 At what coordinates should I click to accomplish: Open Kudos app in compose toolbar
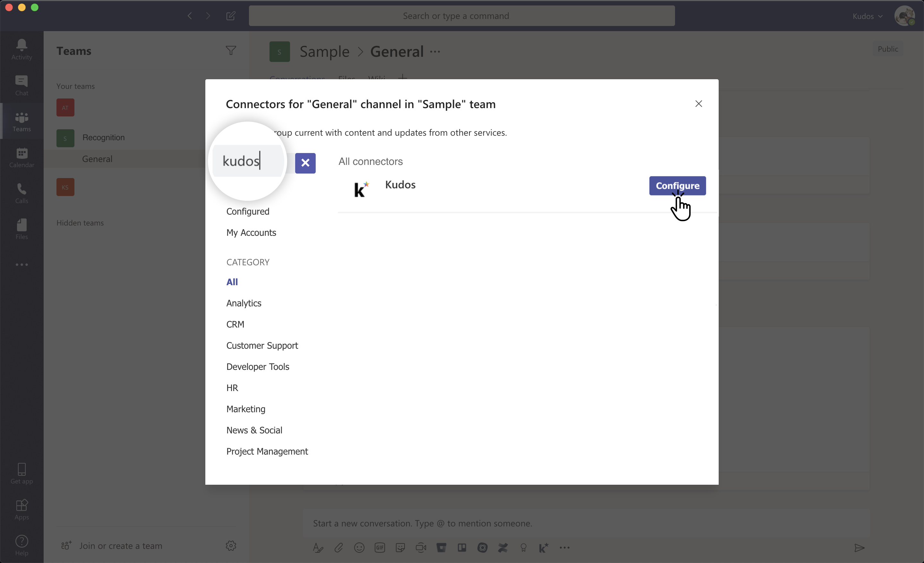tap(544, 548)
